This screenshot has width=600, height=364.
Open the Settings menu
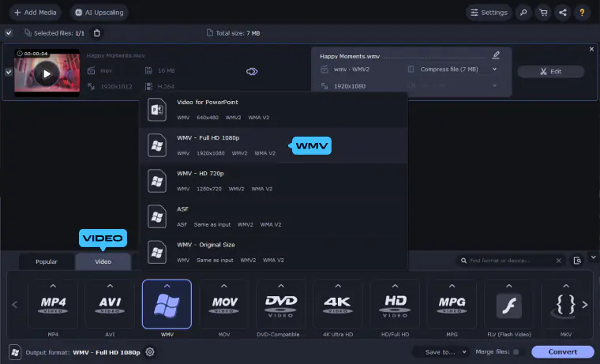(x=489, y=13)
